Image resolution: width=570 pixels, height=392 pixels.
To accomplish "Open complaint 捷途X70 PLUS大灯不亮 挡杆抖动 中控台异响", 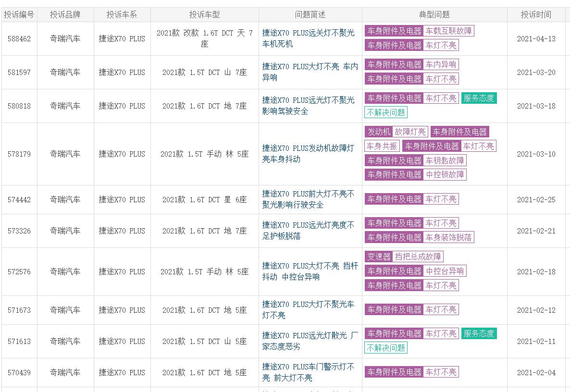I will pos(310,271).
